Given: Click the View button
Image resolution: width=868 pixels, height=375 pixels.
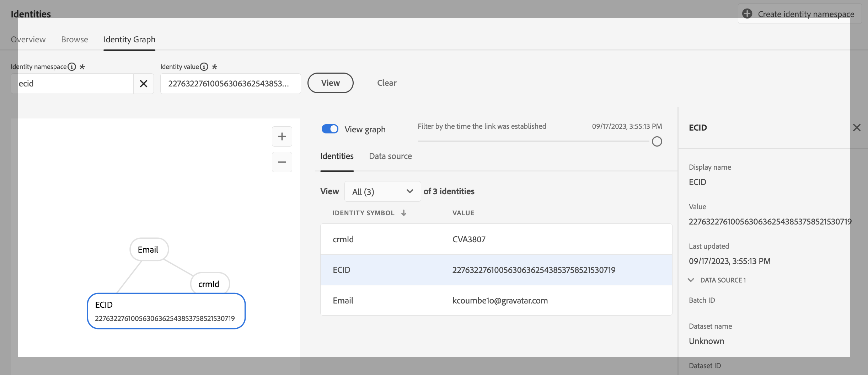Looking at the screenshot, I should [x=331, y=83].
